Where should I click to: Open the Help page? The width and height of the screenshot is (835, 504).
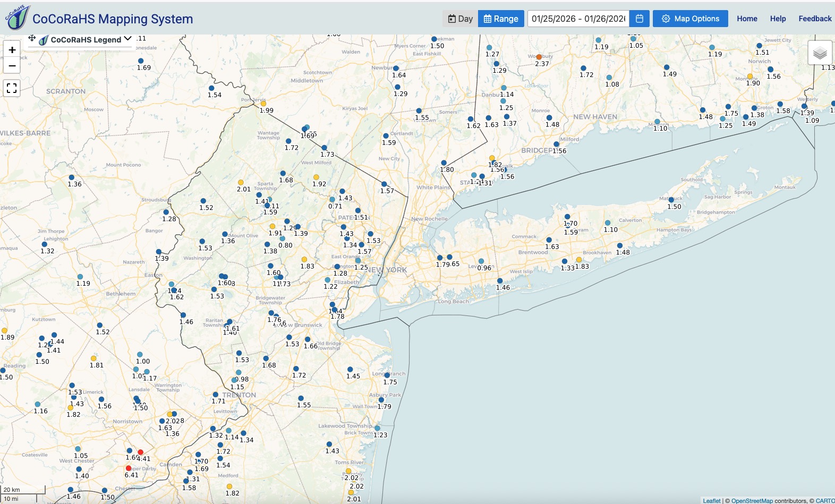tap(778, 19)
